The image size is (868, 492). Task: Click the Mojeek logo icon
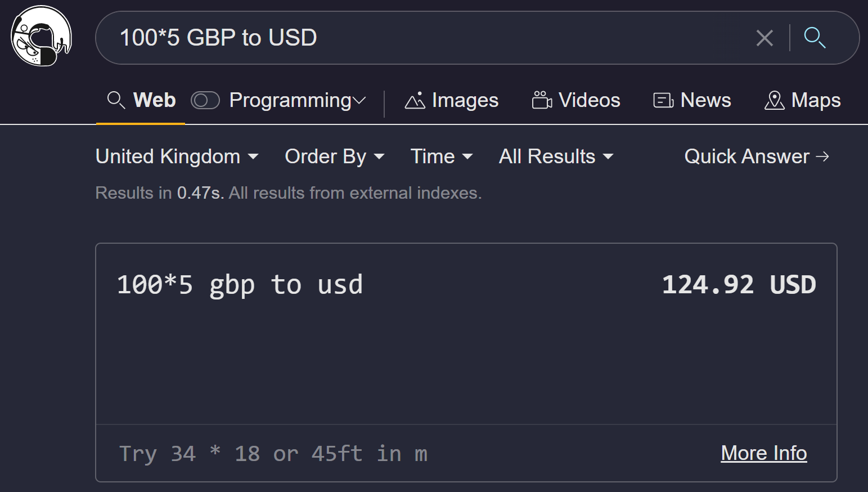(41, 36)
